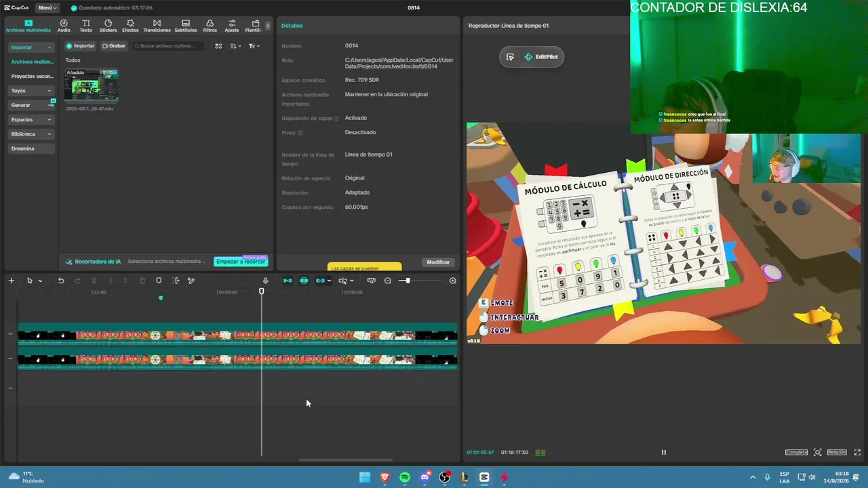This screenshot has height=488, width=868.
Task: Select the lower video track clip
Action: pyautogui.click(x=237, y=360)
